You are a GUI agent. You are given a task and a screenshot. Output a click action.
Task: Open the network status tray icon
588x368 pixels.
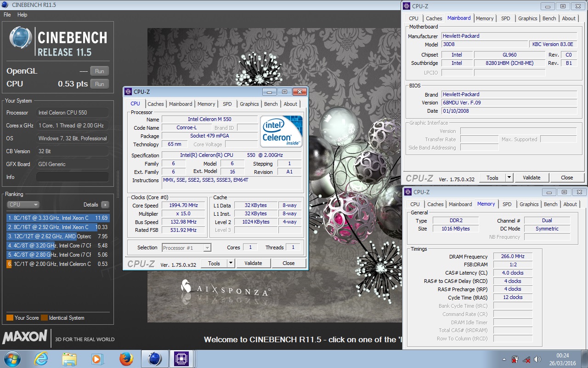pos(526,359)
